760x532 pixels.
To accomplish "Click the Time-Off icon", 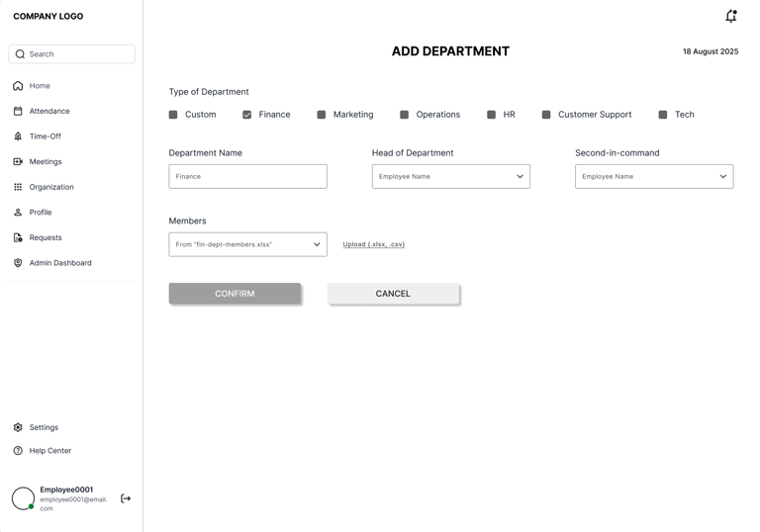I will point(18,136).
